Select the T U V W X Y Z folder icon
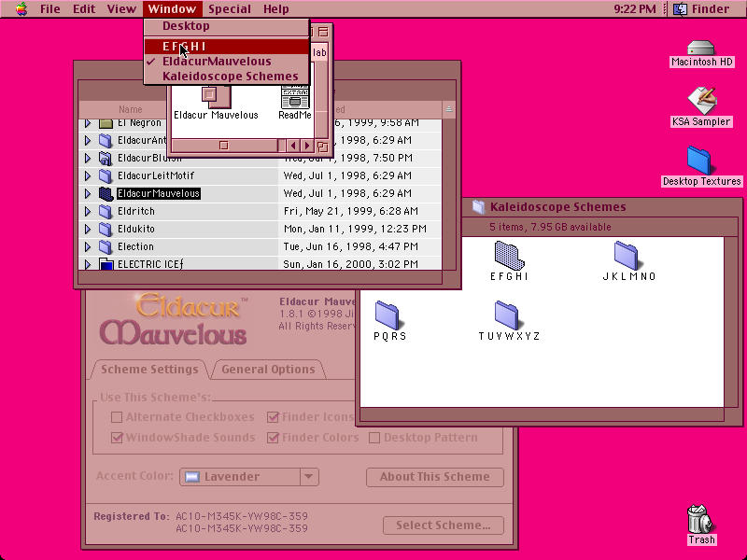Image resolution: width=747 pixels, height=560 pixels. [507, 315]
